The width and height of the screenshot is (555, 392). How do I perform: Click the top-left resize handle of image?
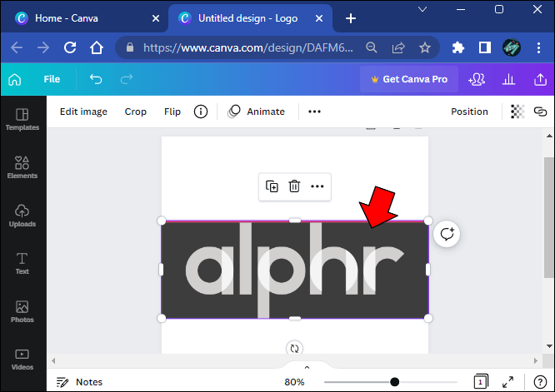[x=162, y=221]
